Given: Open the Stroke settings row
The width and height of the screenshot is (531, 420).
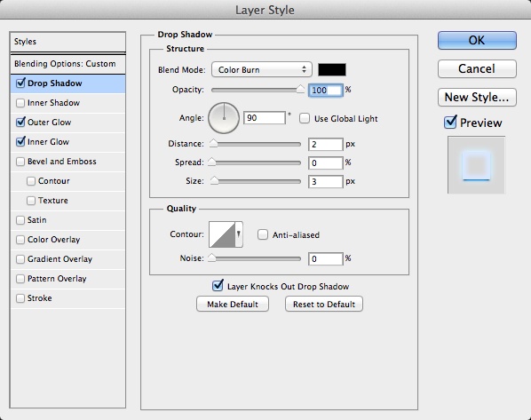Looking at the screenshot, I should click(68, 298).
